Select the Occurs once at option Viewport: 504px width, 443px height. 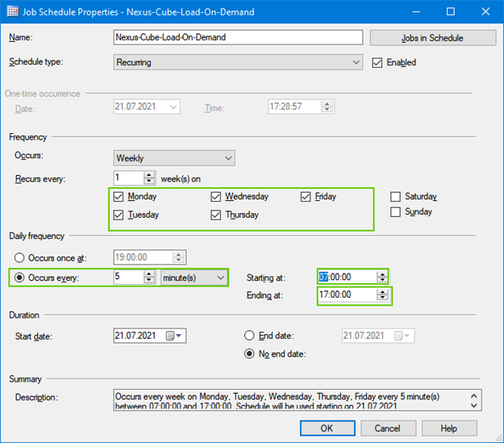coord(20,257)
